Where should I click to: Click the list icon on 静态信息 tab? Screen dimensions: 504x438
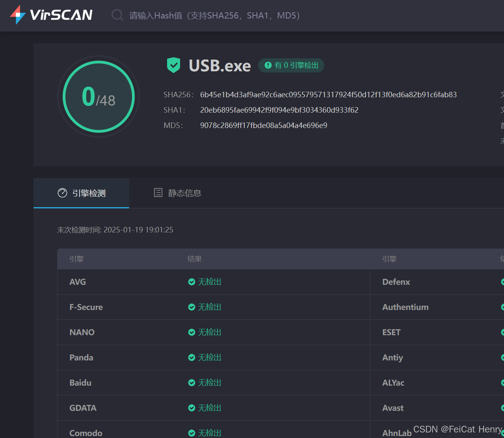[x=158, y=193]
